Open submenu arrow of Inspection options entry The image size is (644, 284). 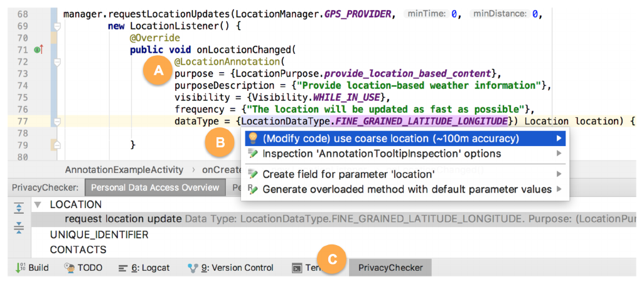tap(559, 154)
